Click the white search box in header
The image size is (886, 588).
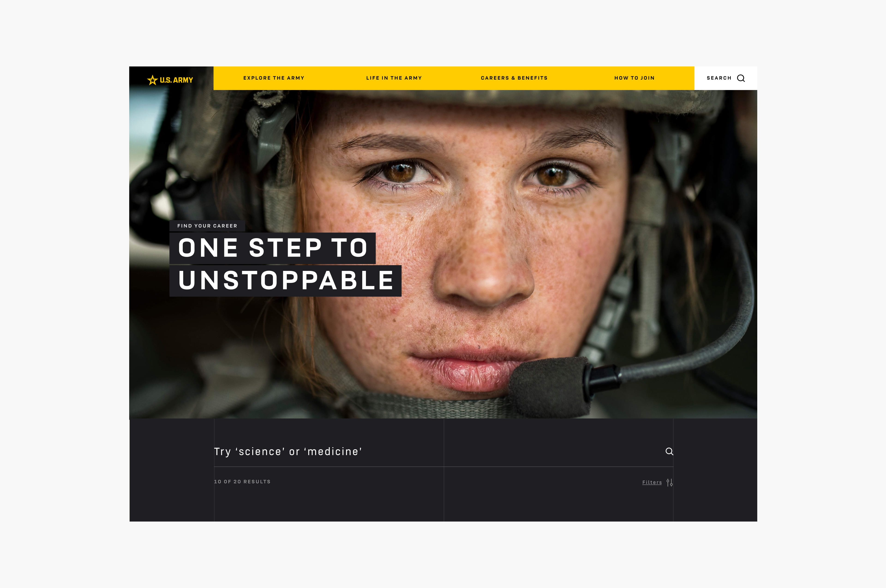(725, 78)
